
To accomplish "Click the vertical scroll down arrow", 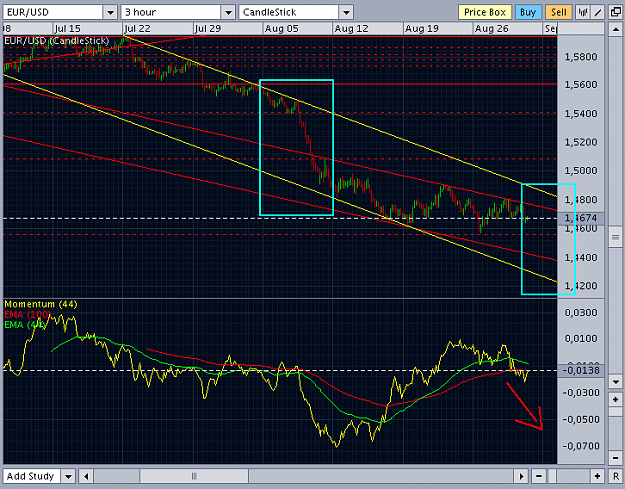I will pos(615,382).
